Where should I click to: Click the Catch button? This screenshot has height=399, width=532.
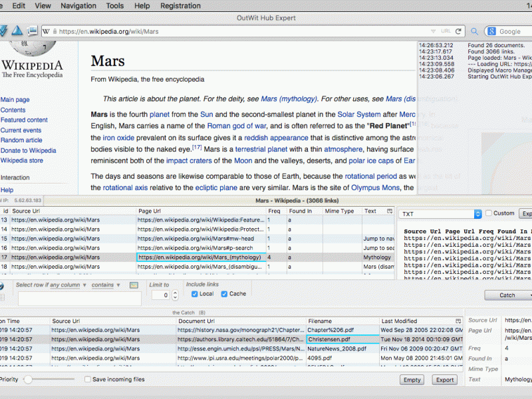(507, 295)
